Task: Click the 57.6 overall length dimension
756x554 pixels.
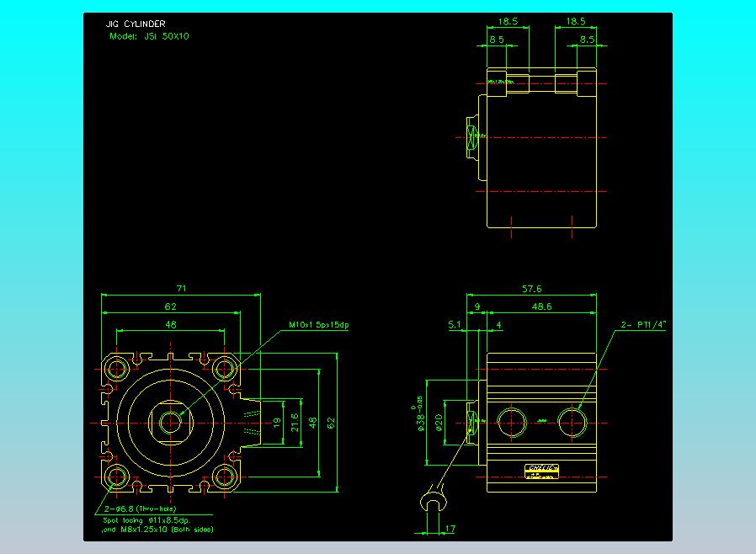Action: 531,289
